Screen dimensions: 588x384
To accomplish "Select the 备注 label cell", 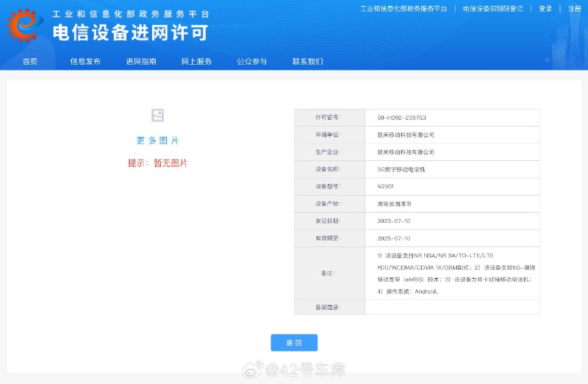I will click(x=329, y=273).
